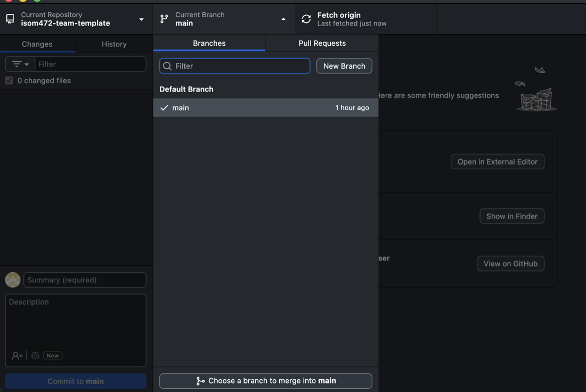Focus the changed files Filter field

[91, 64]
